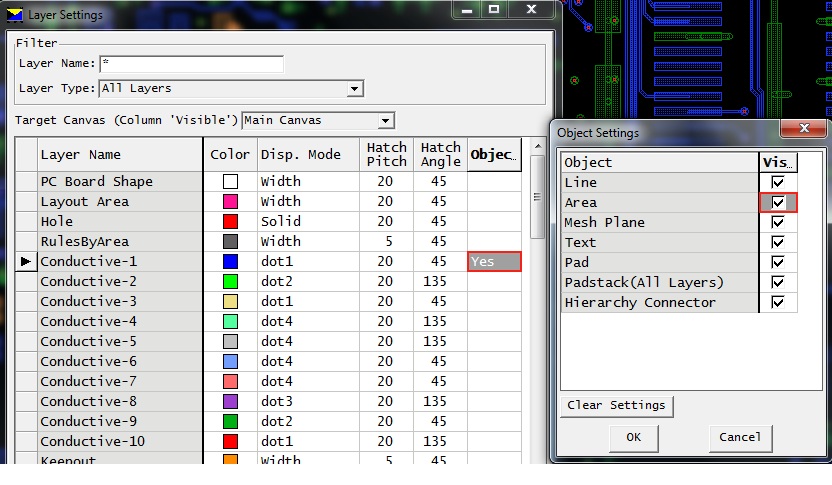This screenshot has width=832, height=485.
Task: Click the Layer Name filter input field
Action: tap(190, 64)
